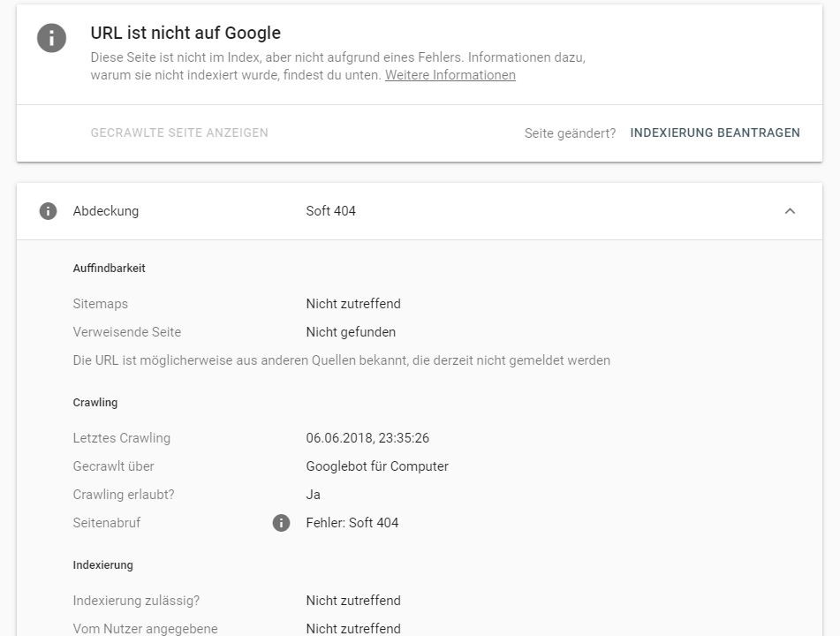Screen dimensions: 840x636
Task: Collapse the Abdeckung section with the chevron
Action: pyautogui.click(x=790, y=211)
